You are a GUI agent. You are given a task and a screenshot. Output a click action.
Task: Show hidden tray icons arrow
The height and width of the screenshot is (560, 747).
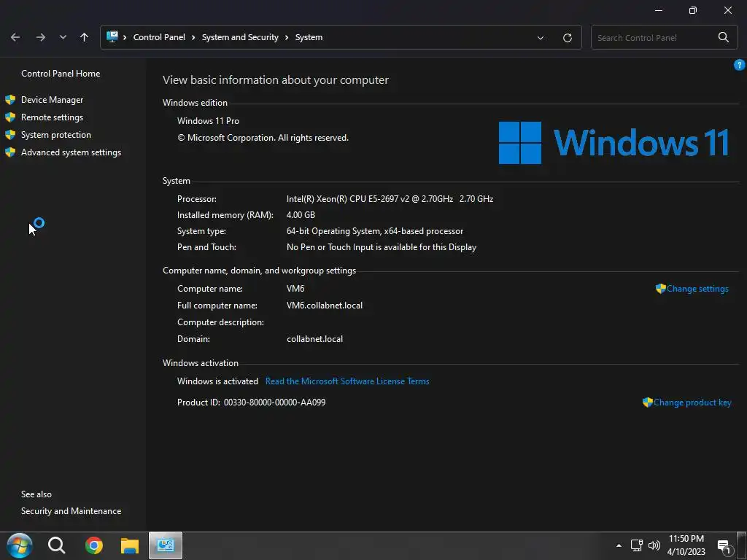pos(619,545)
